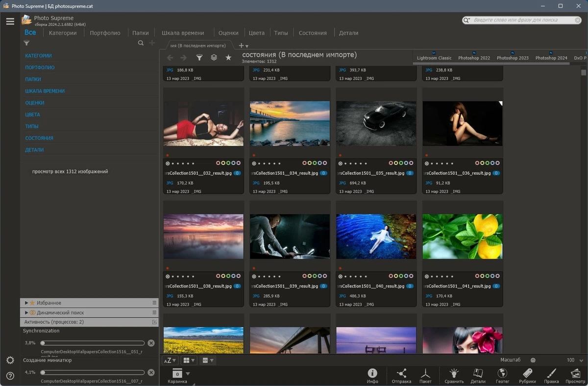Switch to the Шкала времени tab
The width and height of the screenshot is (588, 386).
pos(183,33)
